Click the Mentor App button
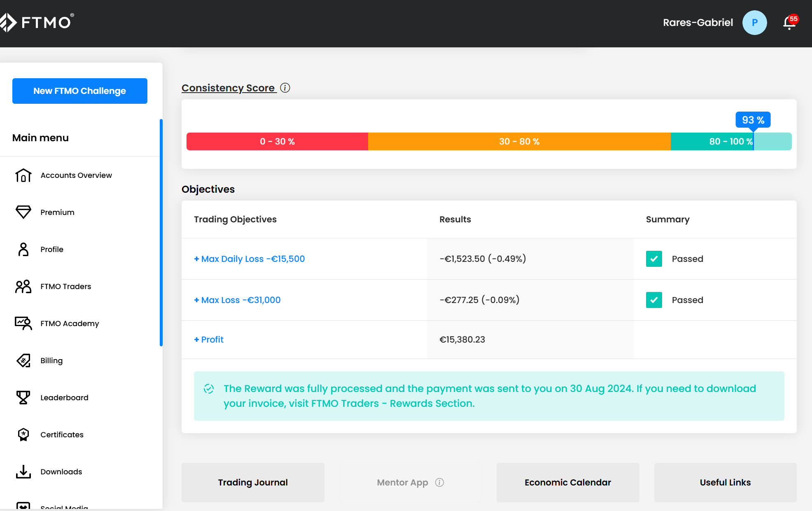This screenshot has height=511, width=812. (410, 482)
